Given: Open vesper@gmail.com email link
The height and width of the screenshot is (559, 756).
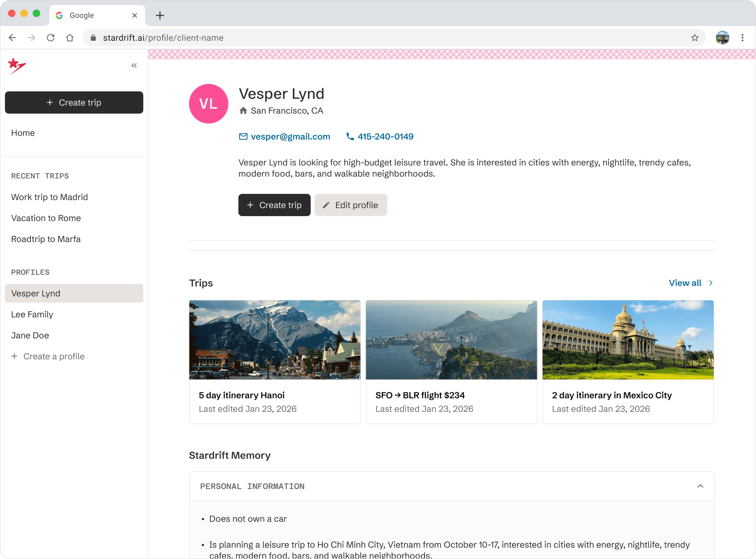Looking at the screenshot, I should (290, 137).
